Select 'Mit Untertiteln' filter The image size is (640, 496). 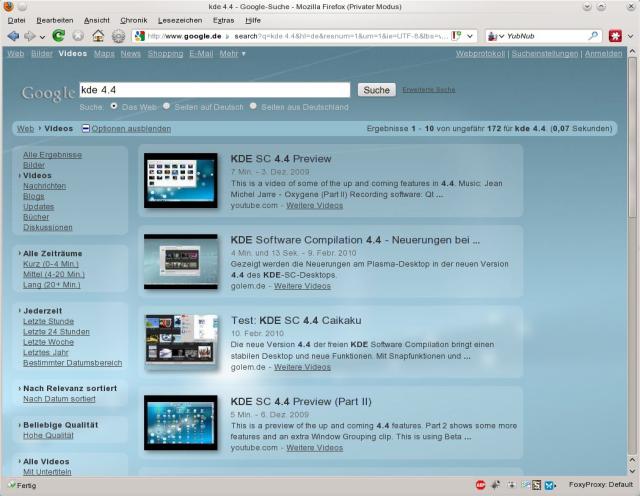[x=47, y=472]
